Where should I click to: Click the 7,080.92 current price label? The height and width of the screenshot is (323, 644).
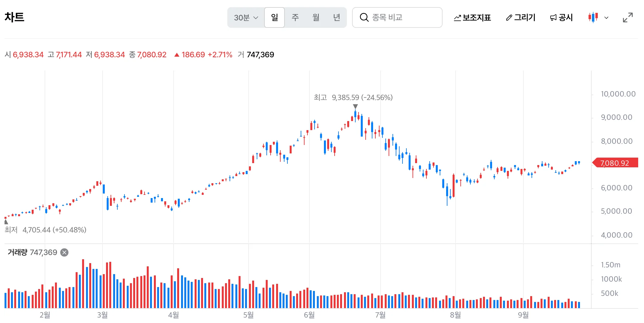point(615,163)
